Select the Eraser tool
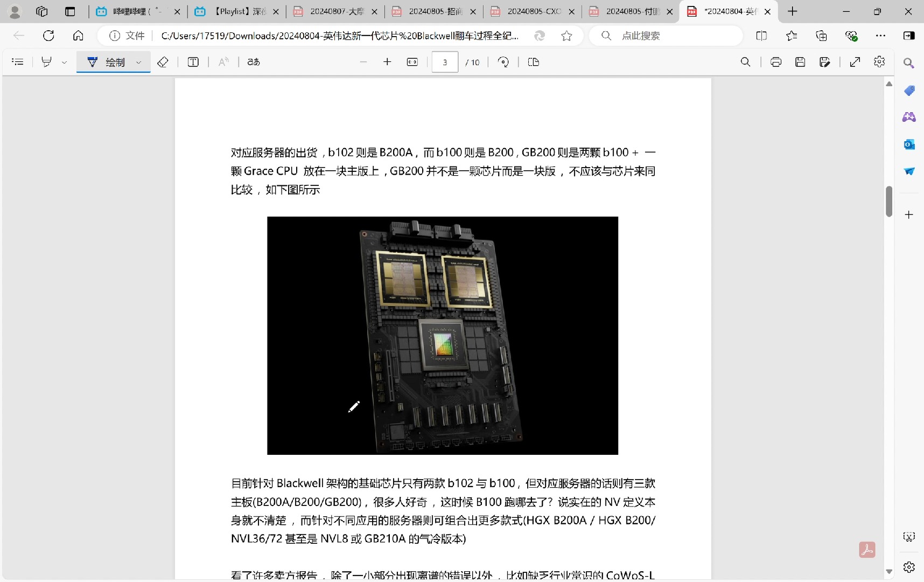Viewport: 924px width, 582px height. pos(163,62)
